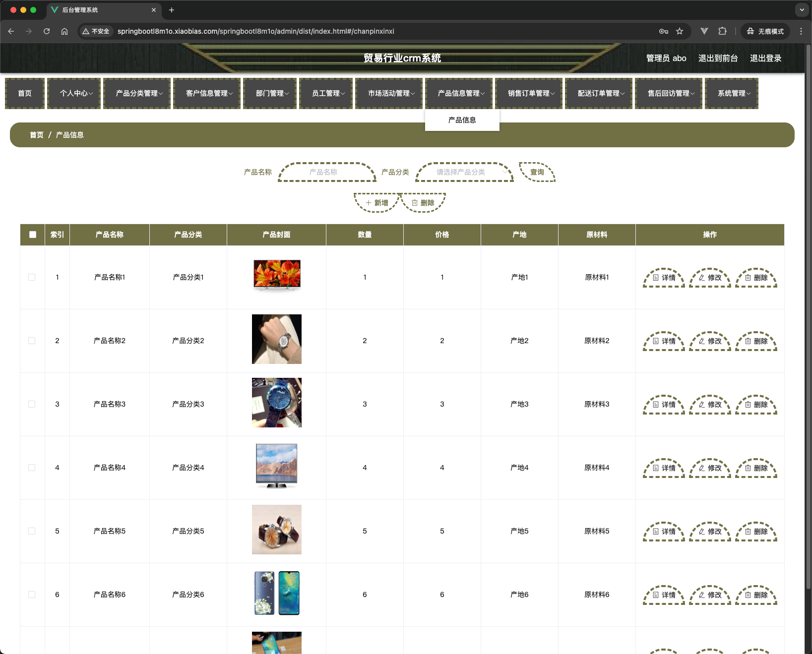Open the browser home page
The image size is (812, 654).
point(64,31)
